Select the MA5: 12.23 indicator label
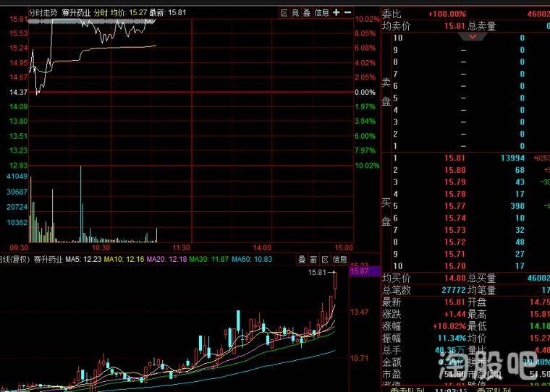The image size is (550, 392). [x=83, y=260]
